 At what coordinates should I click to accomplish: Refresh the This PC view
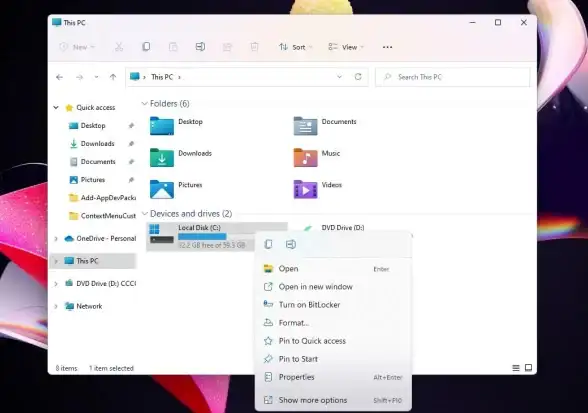point(358,77)
